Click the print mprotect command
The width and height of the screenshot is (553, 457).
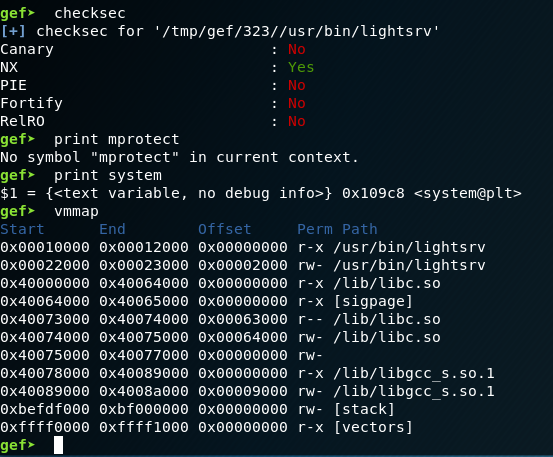(117, 140)
